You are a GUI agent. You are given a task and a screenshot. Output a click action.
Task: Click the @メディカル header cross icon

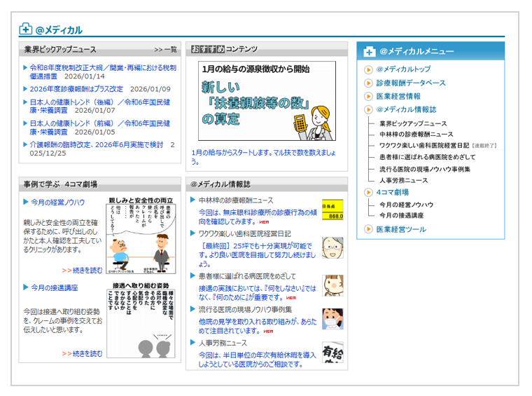coord(25,29)
